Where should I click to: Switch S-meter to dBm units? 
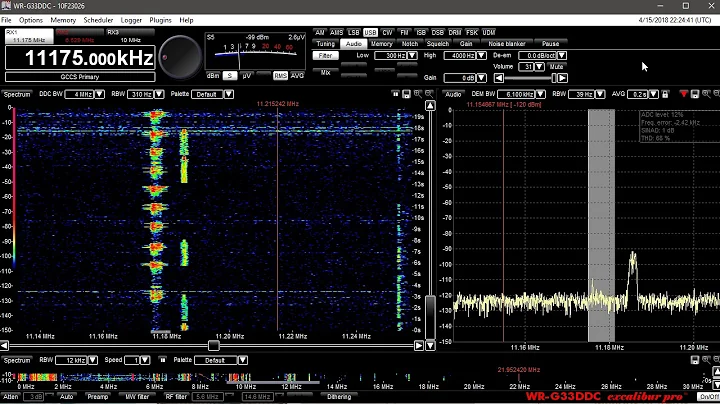(x=213, y=76)
